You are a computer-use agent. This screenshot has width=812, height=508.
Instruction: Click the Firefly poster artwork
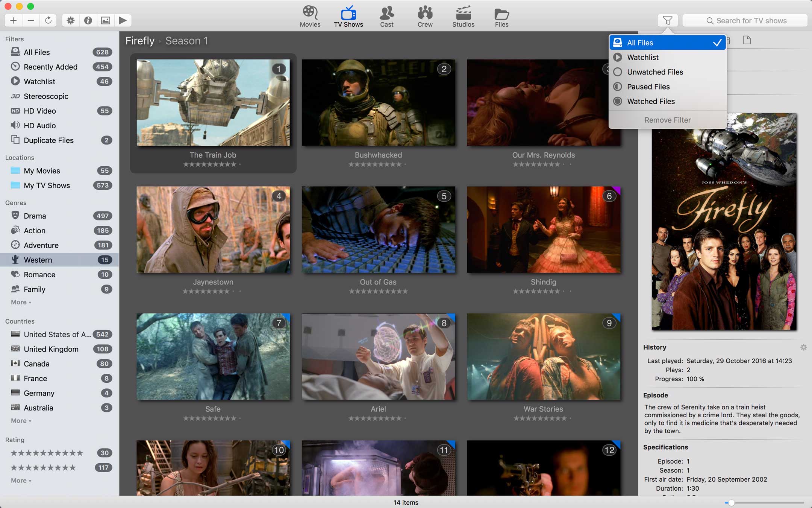tap(724, 222)
